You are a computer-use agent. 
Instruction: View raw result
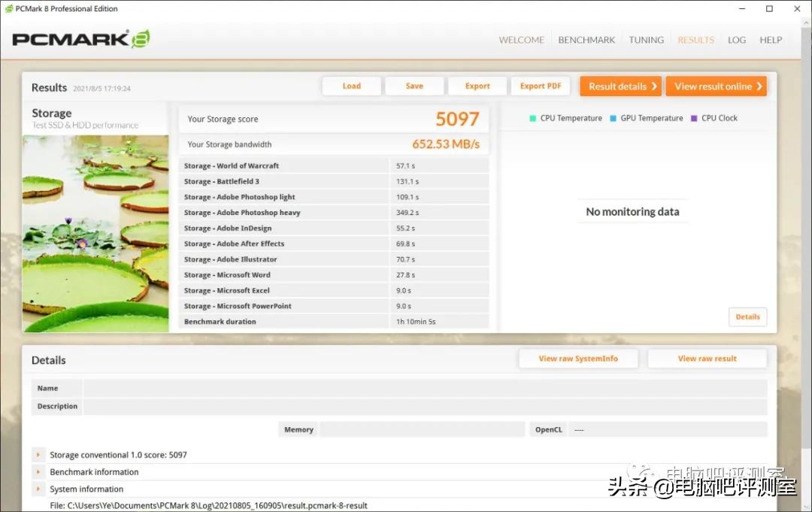707,358
